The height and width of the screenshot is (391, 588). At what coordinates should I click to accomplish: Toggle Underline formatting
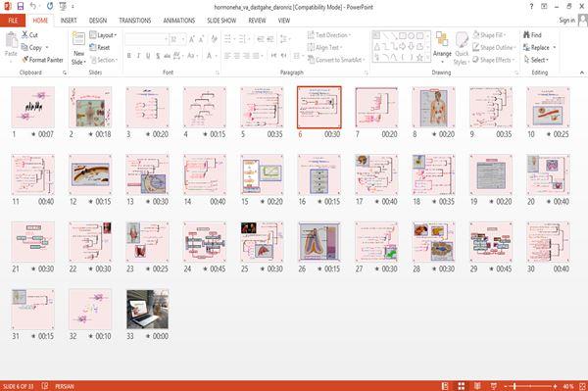tap(148, 56)
